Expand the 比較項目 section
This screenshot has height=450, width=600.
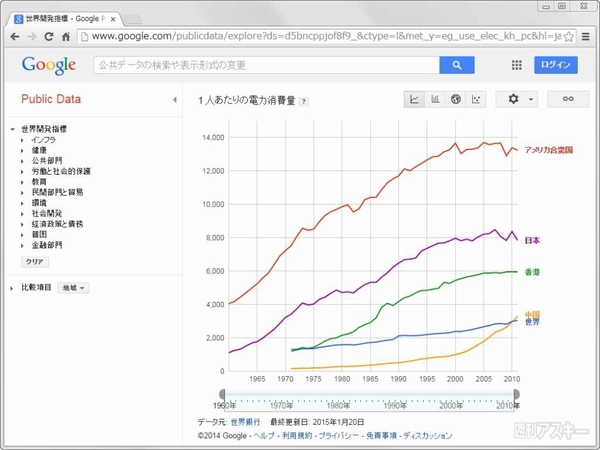pyautogui.click(x=12, y=288)
